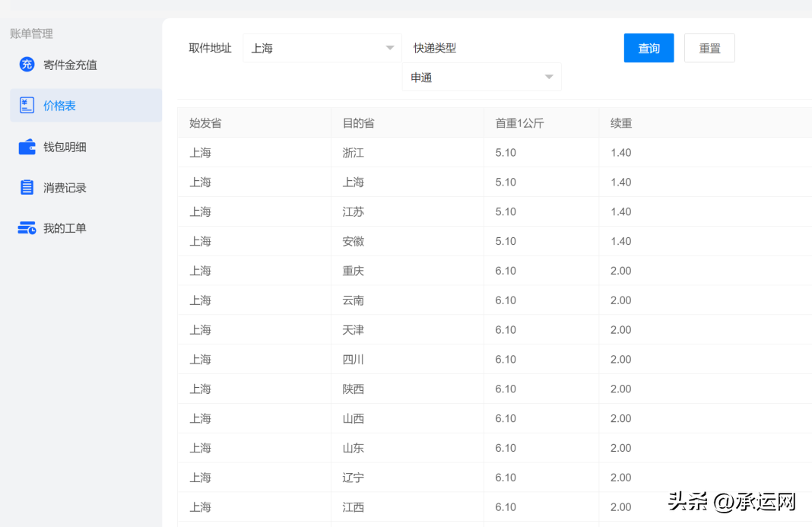Click the 首重1公斤 column header
Image resolution: width=812 pixels, height=527 pixels.
pyautogui.click(x=519, y=122)
